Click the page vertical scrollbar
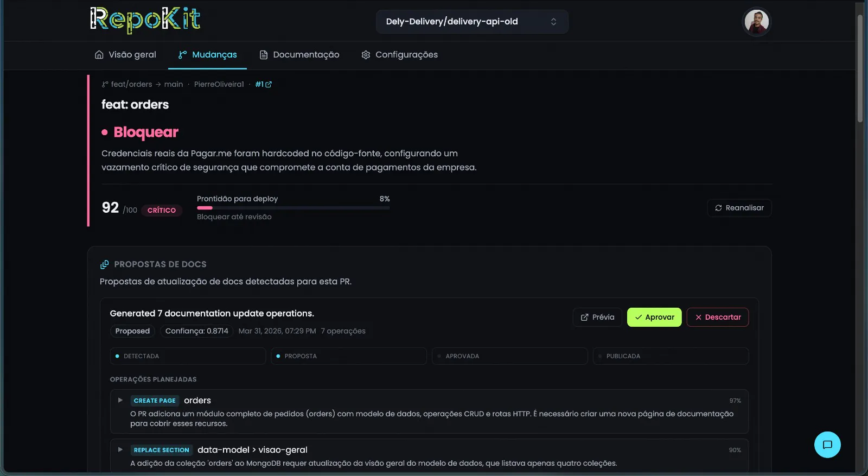This screenshot has width=868, height=476. point(860,68)
